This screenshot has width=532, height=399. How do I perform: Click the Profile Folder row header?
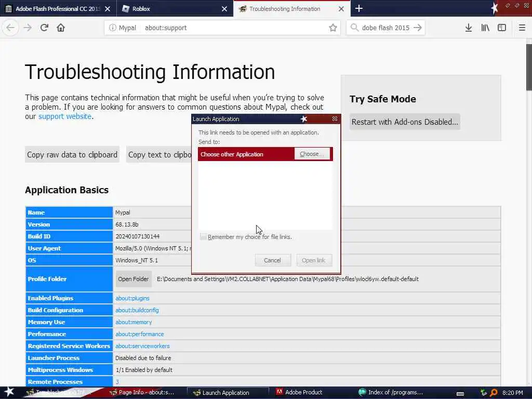click(x=69, y=279)
